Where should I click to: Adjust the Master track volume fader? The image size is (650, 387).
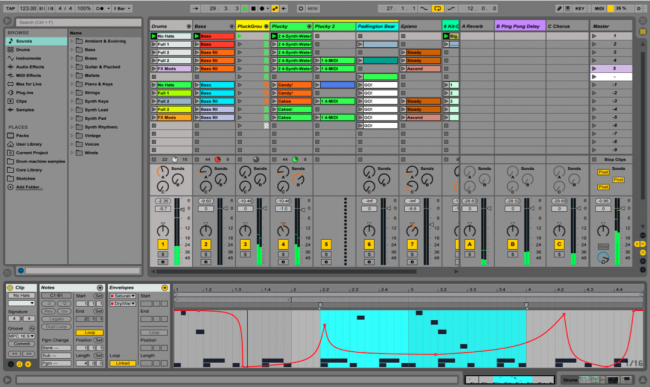[623, 209]
